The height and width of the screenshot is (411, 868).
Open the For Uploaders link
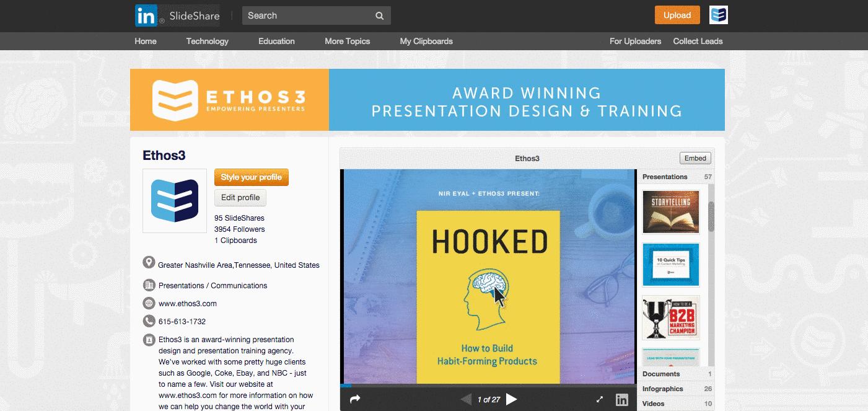(x=635, y=42)
